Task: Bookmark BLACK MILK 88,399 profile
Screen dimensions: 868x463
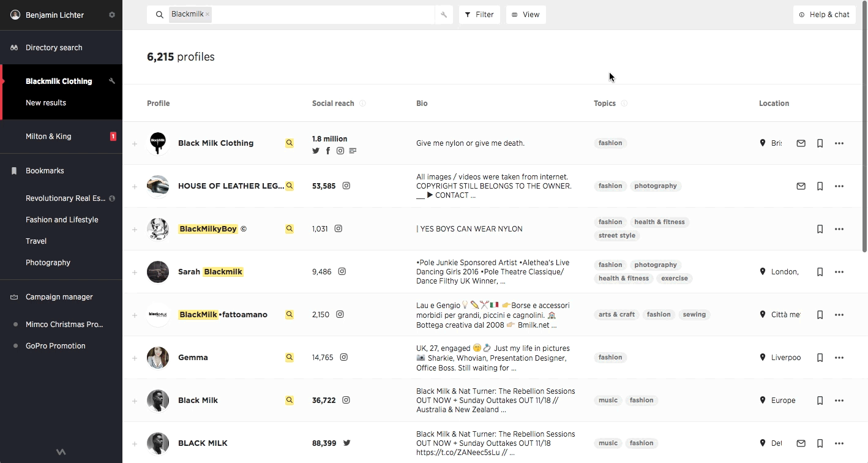Action: (820, 443)
